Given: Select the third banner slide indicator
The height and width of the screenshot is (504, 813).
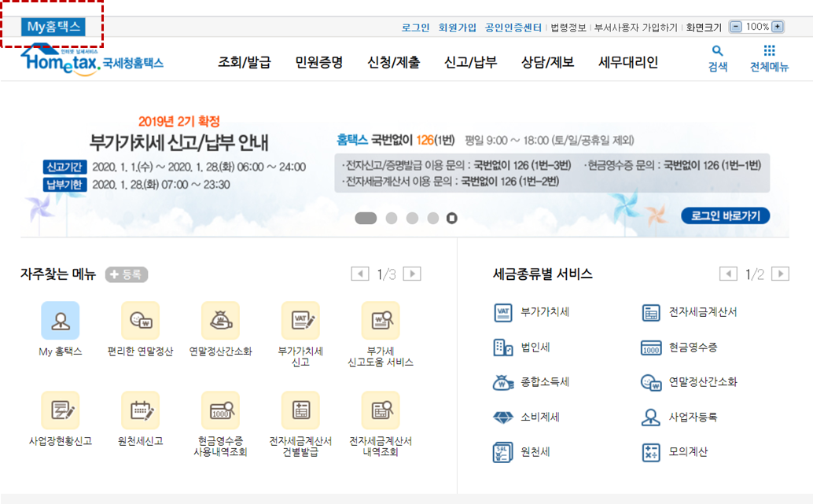Looking at the screenshot, I should tap(412, 219).
